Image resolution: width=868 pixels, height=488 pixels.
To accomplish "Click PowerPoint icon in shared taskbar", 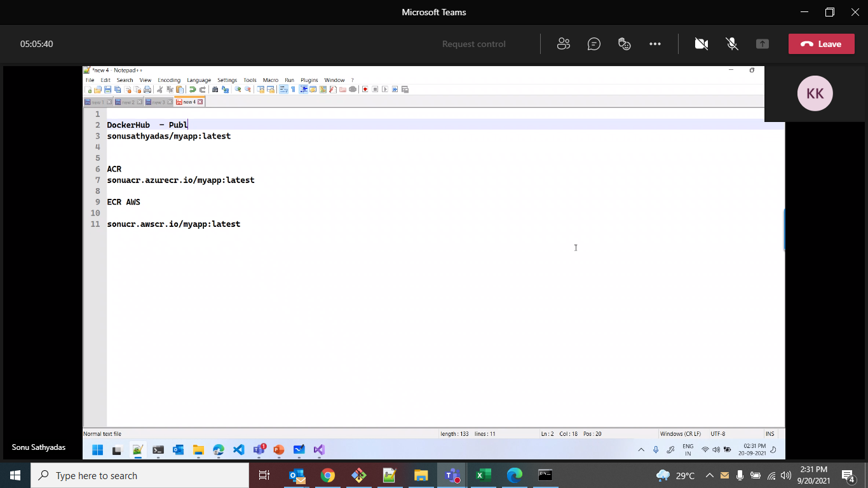I will tap(278, 450).
